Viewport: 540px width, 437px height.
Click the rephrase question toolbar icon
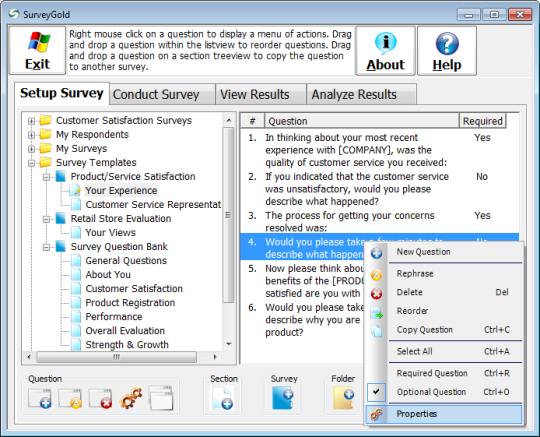[70, 399]
